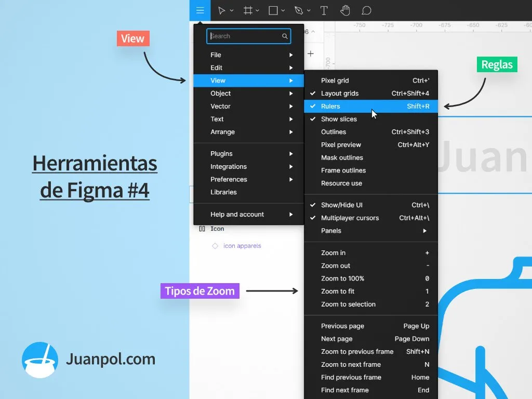Click the magnifier icon in search box
Image resolution: width=532 pixels, height=399 pixels.
(285, 36)
